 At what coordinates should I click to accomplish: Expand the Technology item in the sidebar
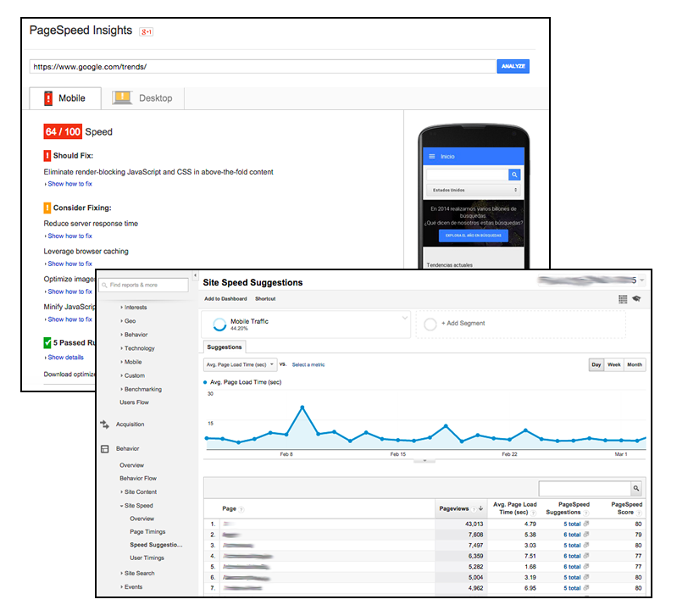click(x=137, y=348)
